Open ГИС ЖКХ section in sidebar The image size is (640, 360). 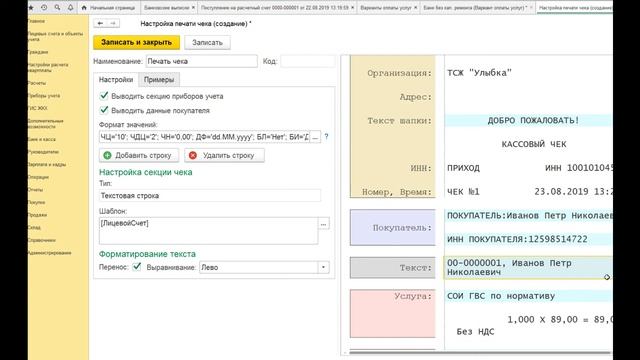click(x=38, y=108)
